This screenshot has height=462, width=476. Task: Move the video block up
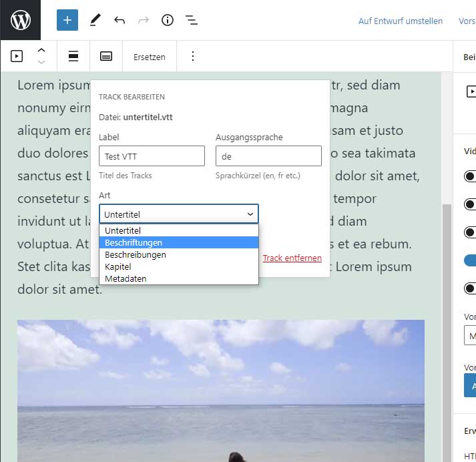41,51
